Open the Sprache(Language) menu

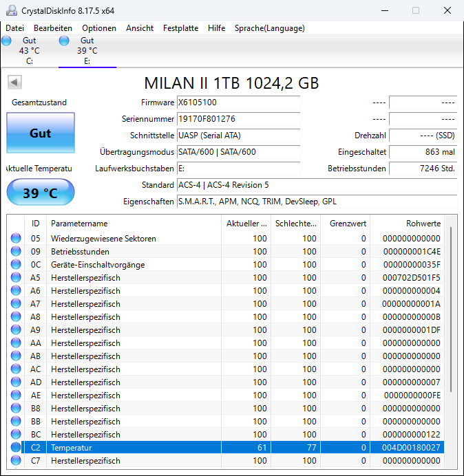[270, 28]
